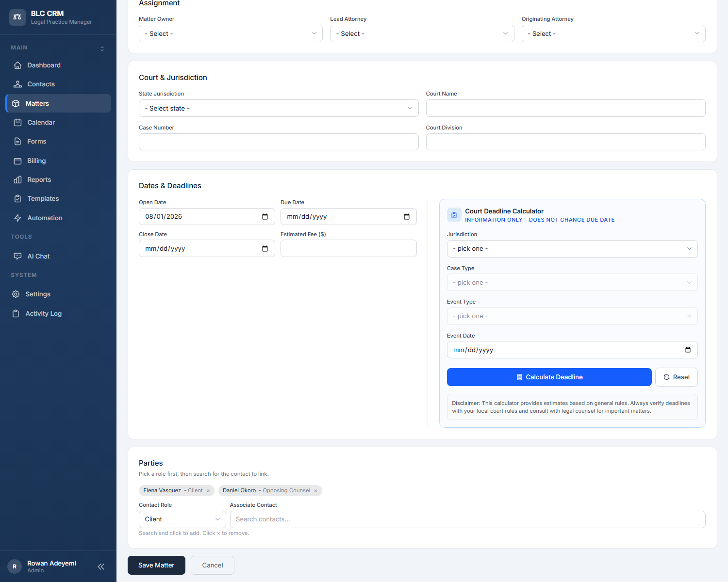Click the Billing card icon in sidebar
This screenshot has width=728, height=582.
coord(17,161)
